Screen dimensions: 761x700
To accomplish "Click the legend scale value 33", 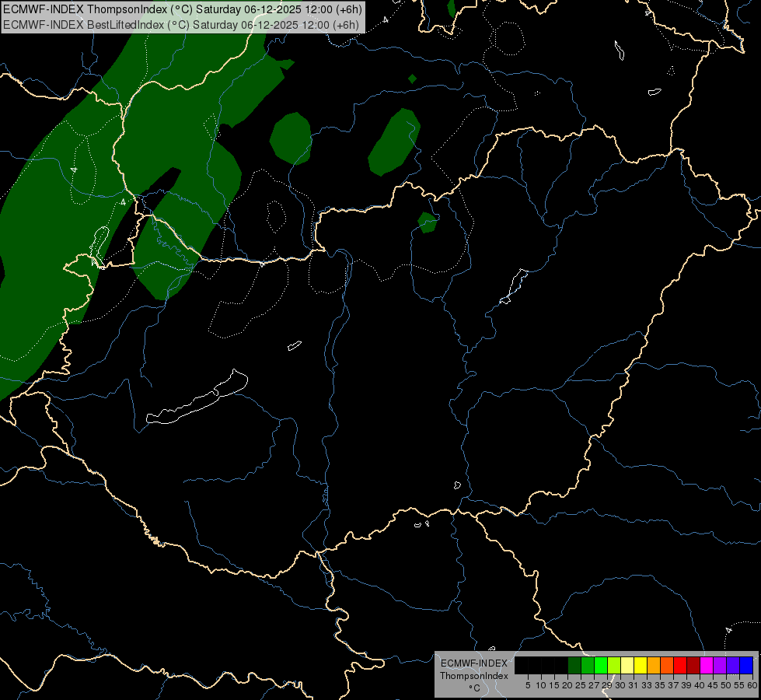I will tap(647, 685).
